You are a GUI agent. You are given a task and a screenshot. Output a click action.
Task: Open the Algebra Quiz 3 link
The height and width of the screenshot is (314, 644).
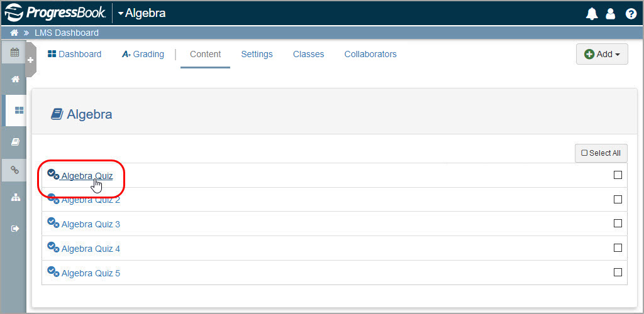coord(91,225)
